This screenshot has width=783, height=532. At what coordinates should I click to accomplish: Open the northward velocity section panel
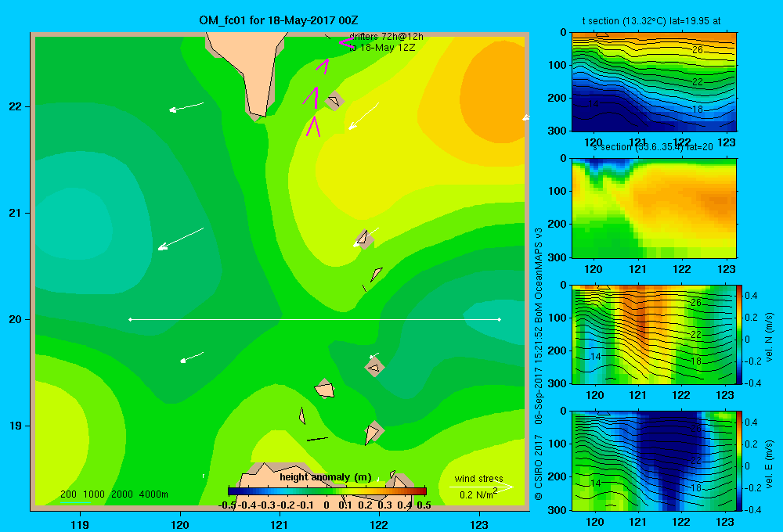pos(654,334)
